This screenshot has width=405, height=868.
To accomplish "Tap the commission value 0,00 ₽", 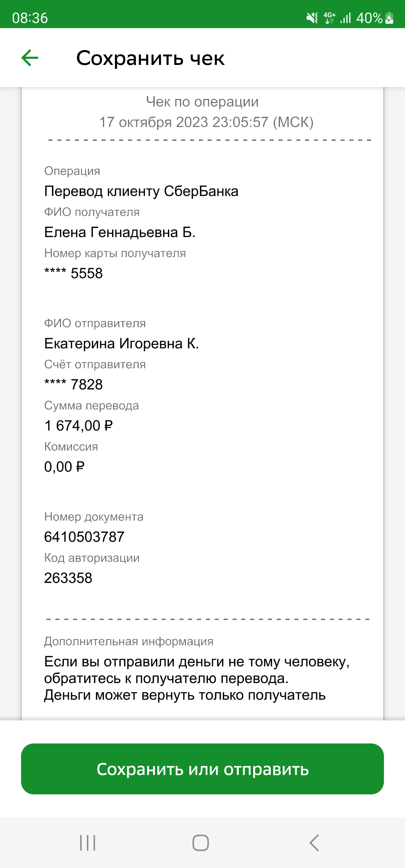I will coord(64,467).
